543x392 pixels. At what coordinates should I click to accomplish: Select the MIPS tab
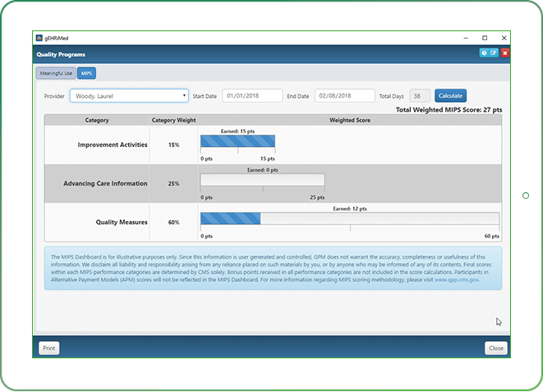pos(87,73)
